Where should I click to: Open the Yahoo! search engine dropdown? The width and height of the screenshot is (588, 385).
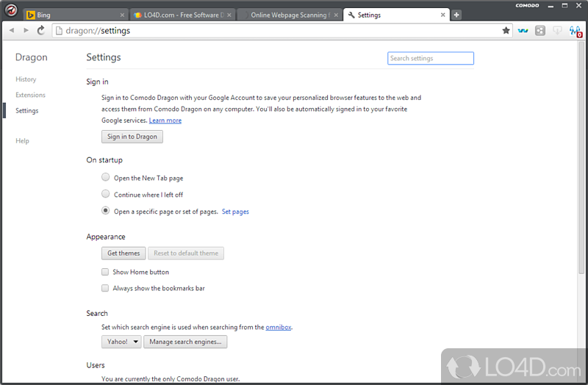point(121,342)
